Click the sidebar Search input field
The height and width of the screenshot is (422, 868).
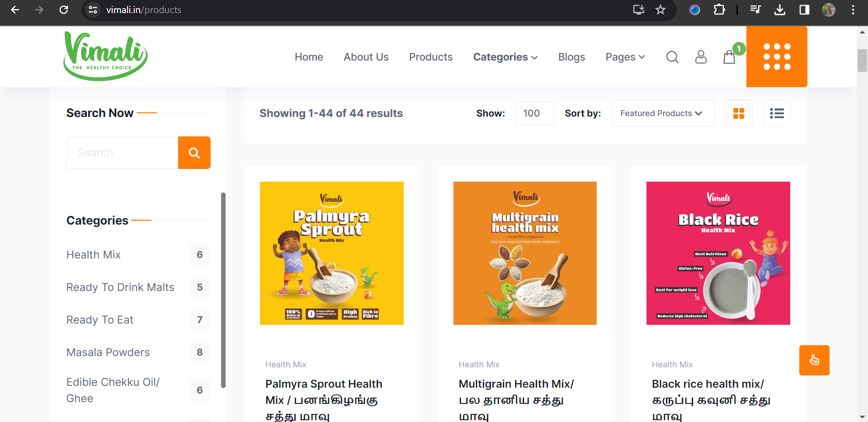122,153
